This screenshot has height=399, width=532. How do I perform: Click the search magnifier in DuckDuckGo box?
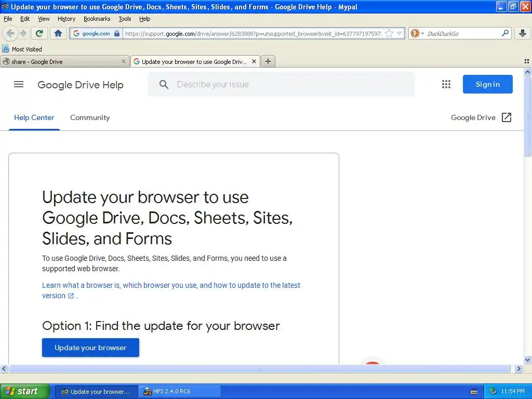pos(505,33)
